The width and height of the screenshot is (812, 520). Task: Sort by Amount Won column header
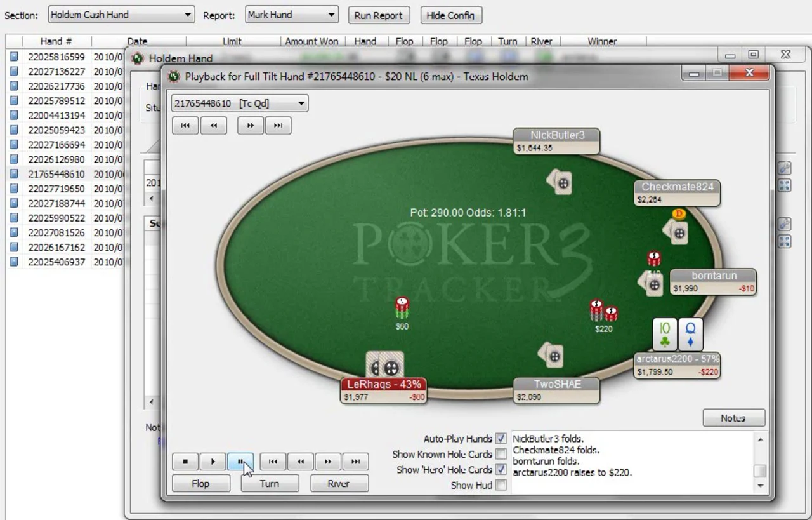point(311,41)
